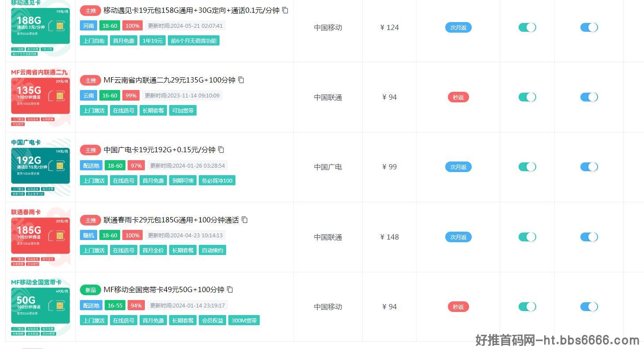Click the 到期可续 feature tag
Screen dimensions: 644x349
(183, 180)
